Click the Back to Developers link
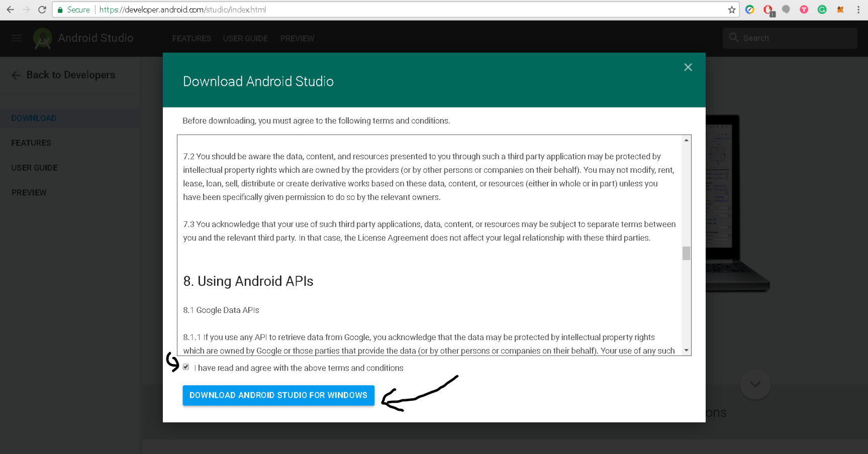Image resolution: width=868 pixels, height=454 pixels. pos(70,75)
